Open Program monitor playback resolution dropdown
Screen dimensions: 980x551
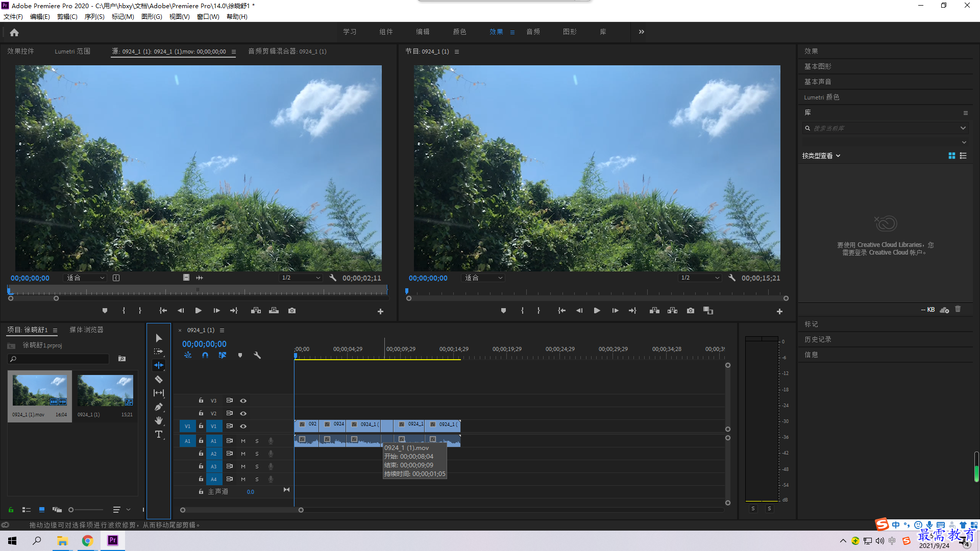pos(700,278)
